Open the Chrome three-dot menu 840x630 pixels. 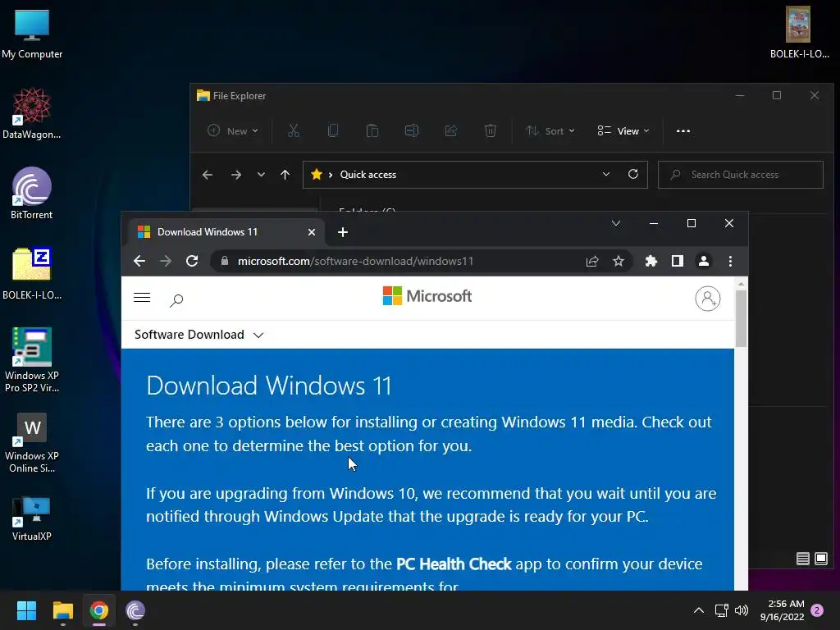click(730, 261)
